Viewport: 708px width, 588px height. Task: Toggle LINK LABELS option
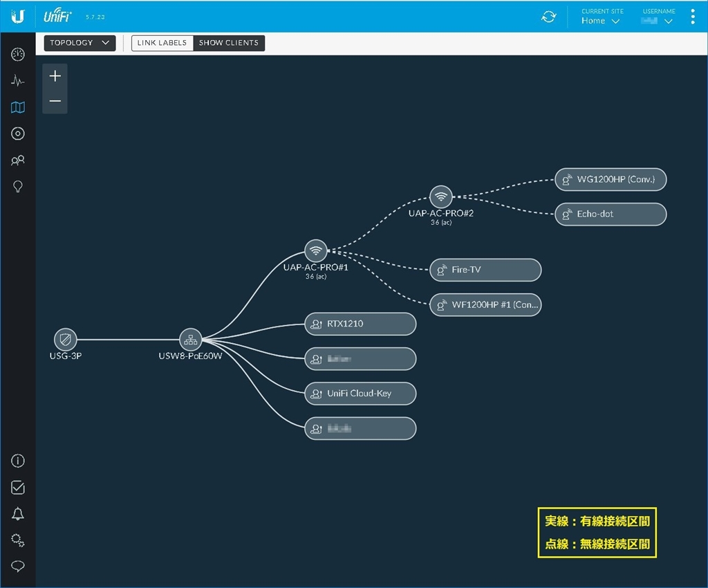pyautogui.click(x=162, y=43)
